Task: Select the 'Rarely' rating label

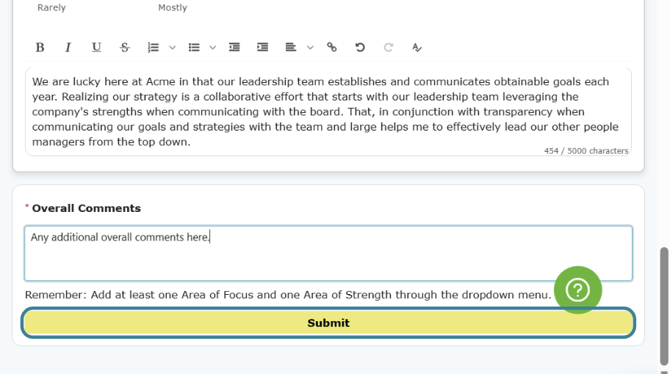Action: (x=51, y=8)
